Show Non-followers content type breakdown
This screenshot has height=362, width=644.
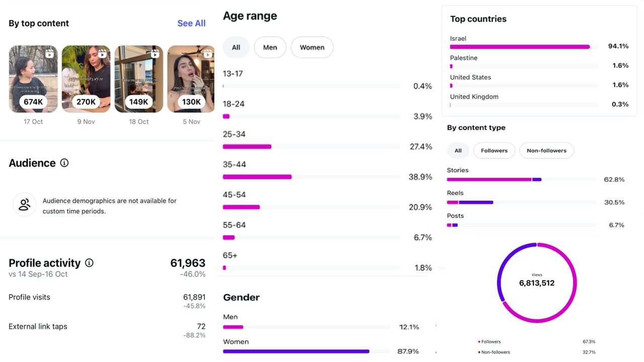(546, 150)
